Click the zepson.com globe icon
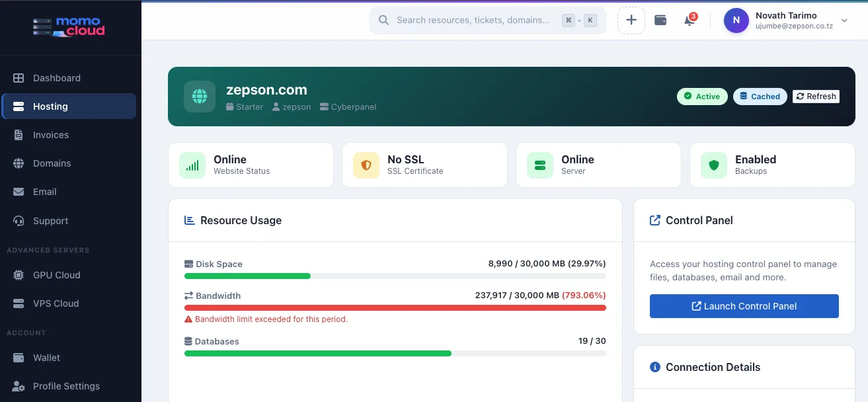Screen dimensions: 868x402 pyautogui.click(x=200, y=97)
